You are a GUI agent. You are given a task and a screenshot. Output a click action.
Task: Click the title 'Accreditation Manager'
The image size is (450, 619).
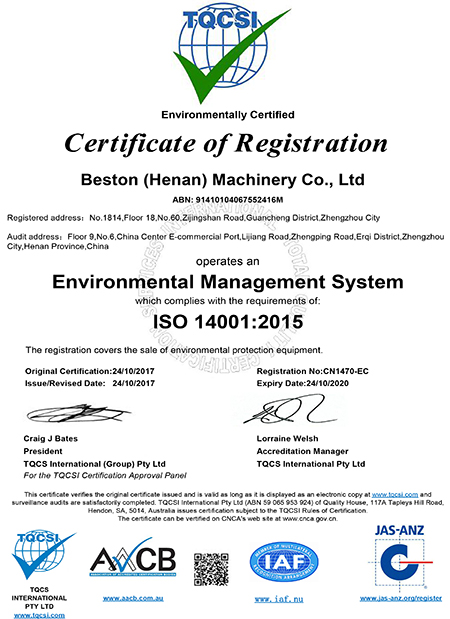point(302,451)
